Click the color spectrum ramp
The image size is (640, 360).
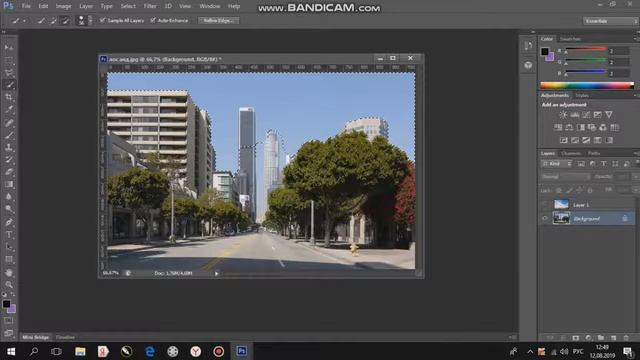click(x=587, y=85)
